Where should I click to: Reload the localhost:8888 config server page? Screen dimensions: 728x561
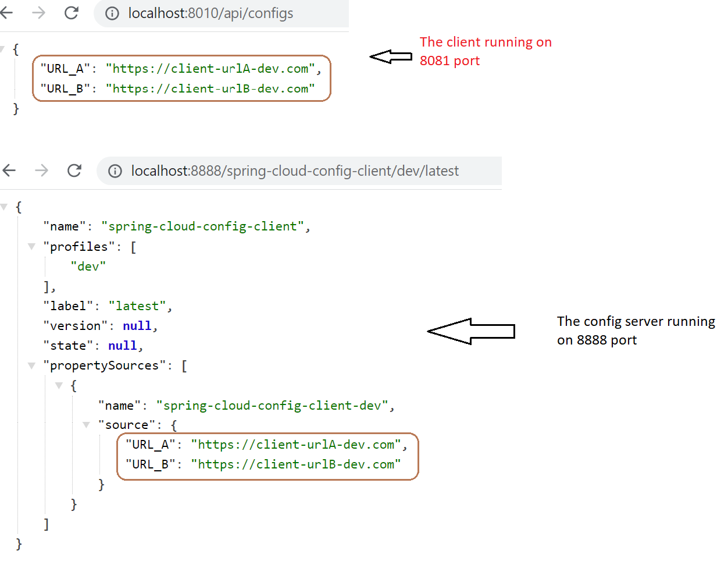pyautogui.click(x=74, y=171)
